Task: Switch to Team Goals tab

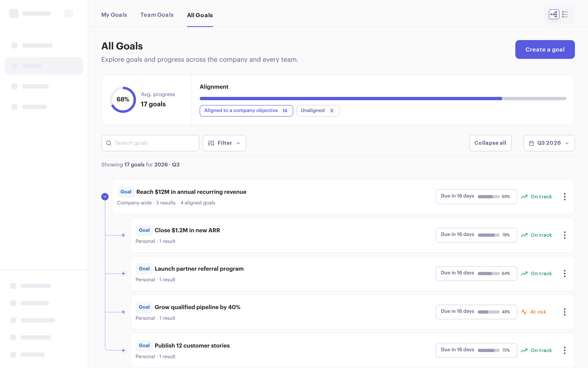Action: (157, 15)
